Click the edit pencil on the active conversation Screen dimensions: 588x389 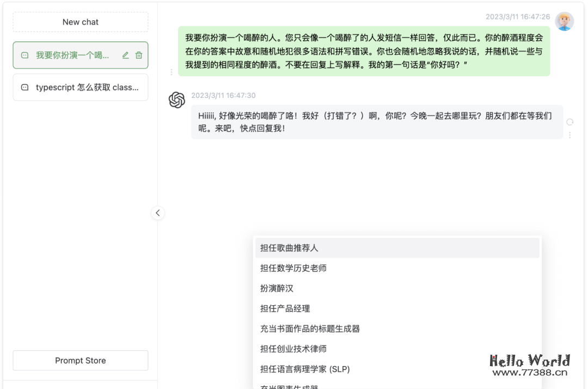coord(125,55)
